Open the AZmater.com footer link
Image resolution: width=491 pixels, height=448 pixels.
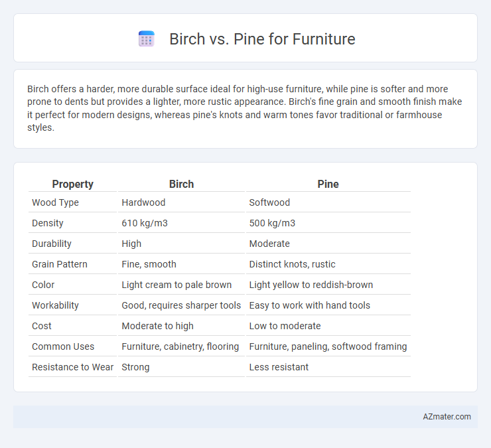(x=447, y=417)
